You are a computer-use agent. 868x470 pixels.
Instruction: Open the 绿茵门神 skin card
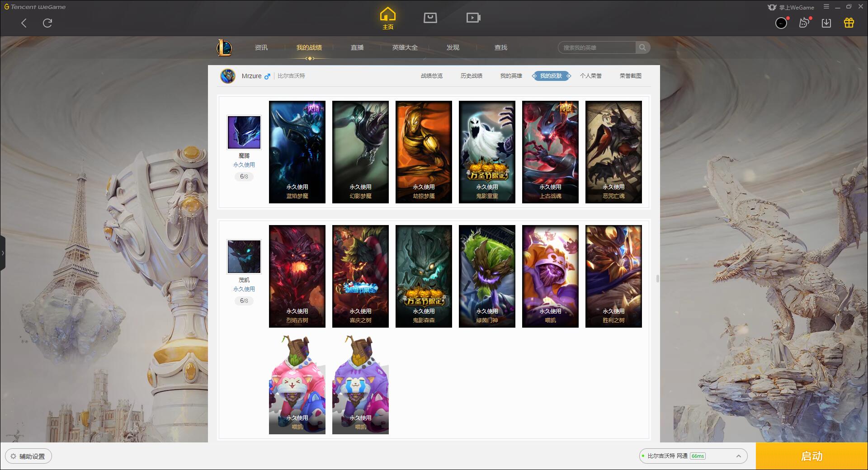click(x=487, y=276)
